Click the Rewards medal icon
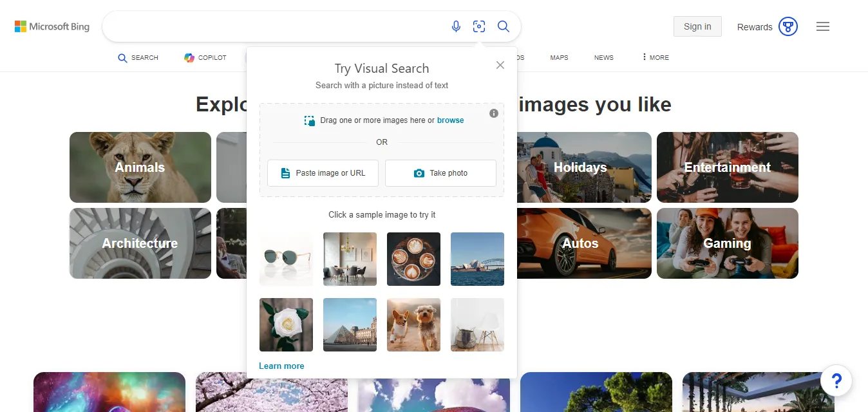The width and height of the screenshot is (868, 412). tap(788, 26)
